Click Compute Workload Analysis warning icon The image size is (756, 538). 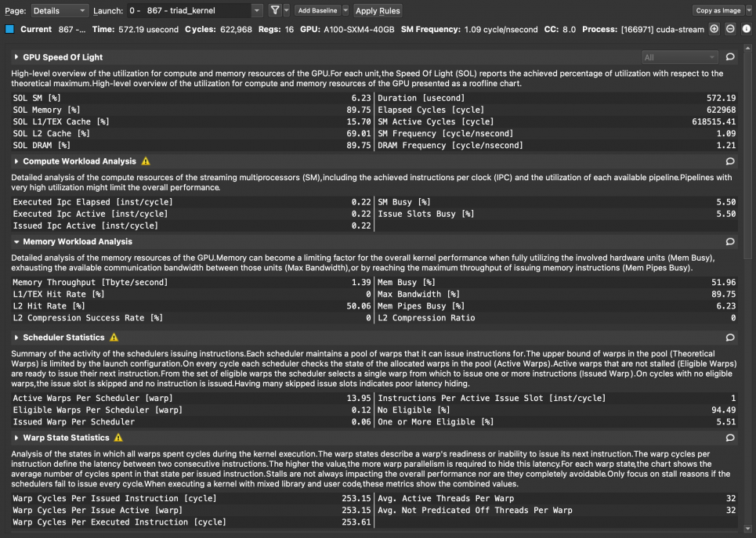145,161
